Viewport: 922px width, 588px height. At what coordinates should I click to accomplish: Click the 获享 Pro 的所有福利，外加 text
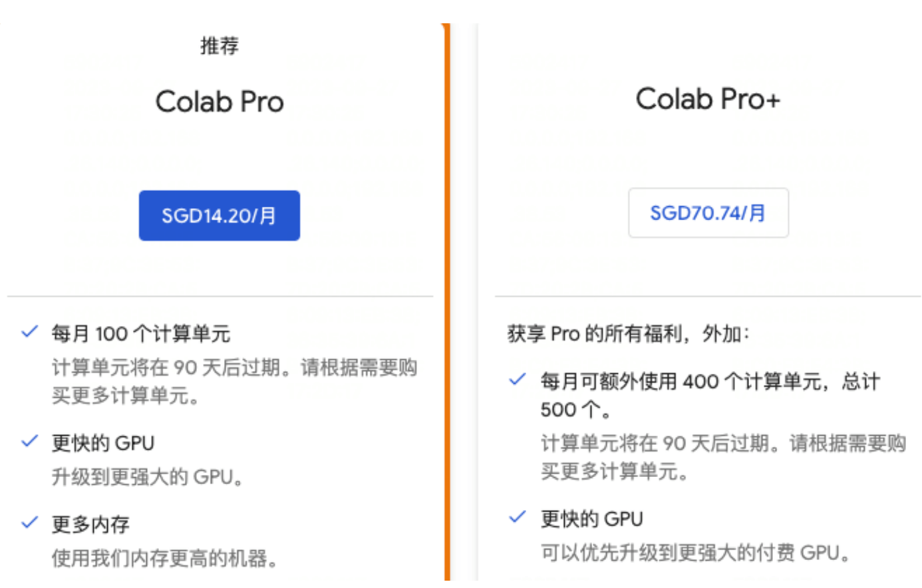628,333
